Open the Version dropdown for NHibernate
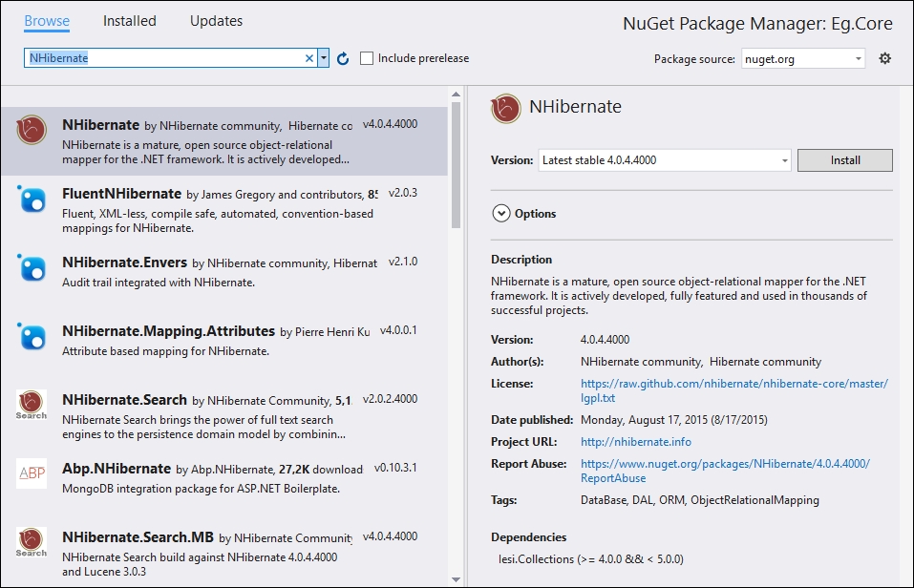The height and width of the screenshot is (588, 914). point(665,160)
